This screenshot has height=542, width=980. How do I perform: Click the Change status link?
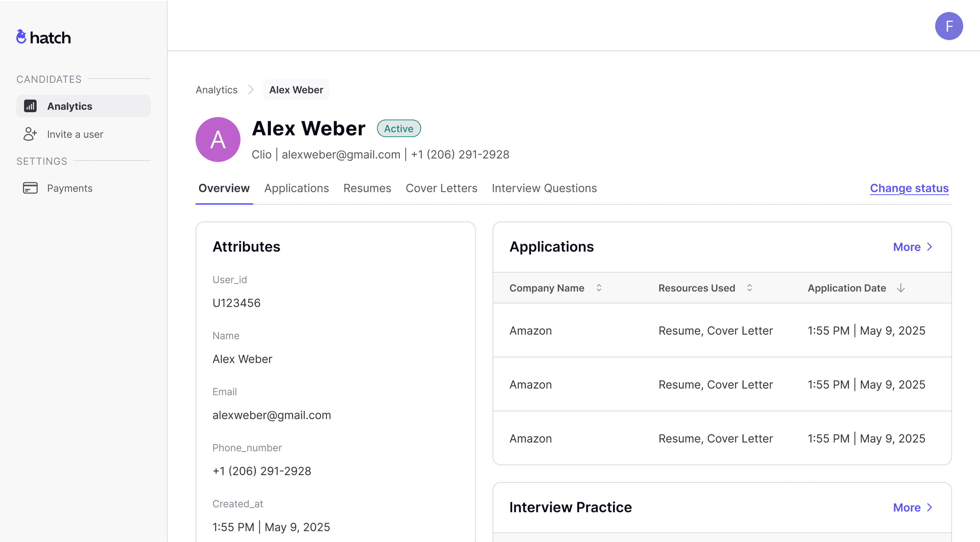click(x=909, y=188)
